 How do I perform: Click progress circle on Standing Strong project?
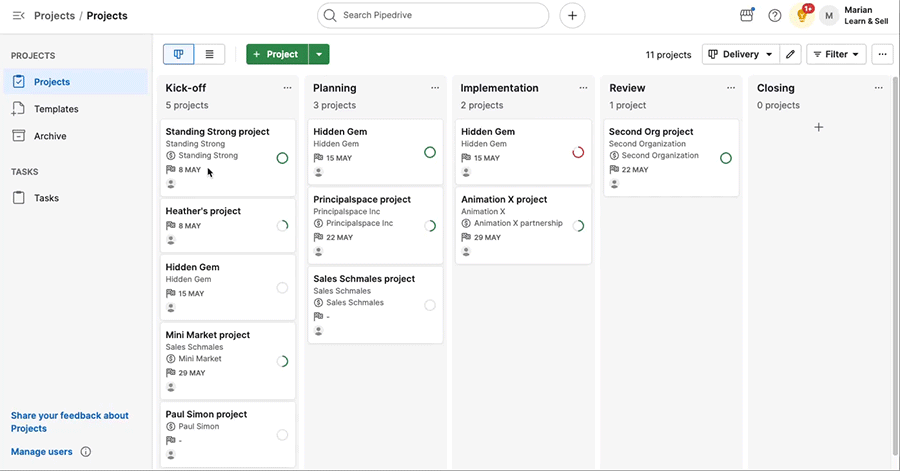pyautogui.click(x=282, y=158)
